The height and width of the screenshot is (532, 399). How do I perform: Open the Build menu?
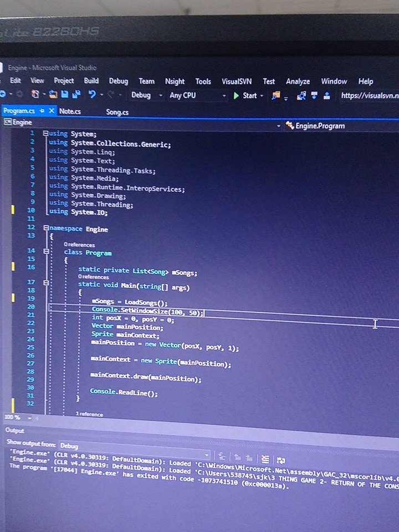91,81
